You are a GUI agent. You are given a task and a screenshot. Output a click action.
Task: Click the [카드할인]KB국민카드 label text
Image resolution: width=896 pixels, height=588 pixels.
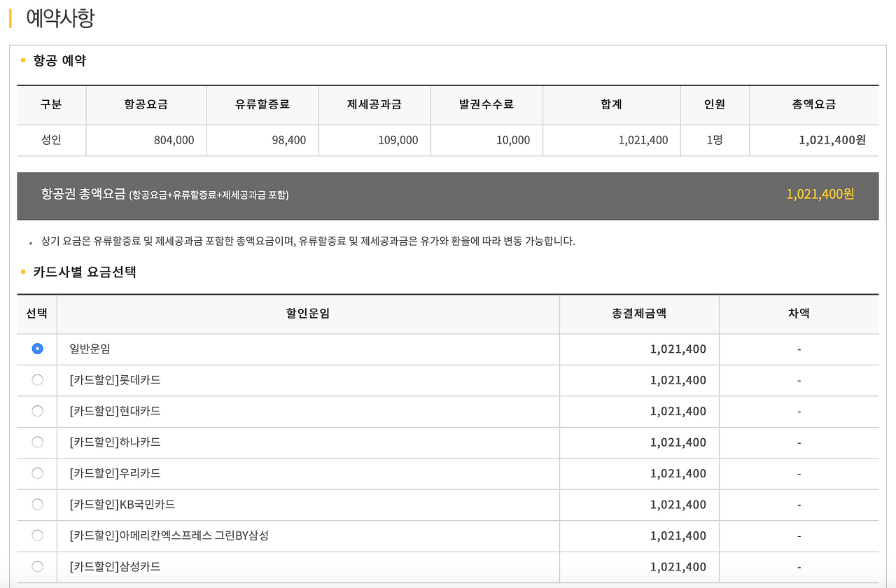click(x=122, y=505)
